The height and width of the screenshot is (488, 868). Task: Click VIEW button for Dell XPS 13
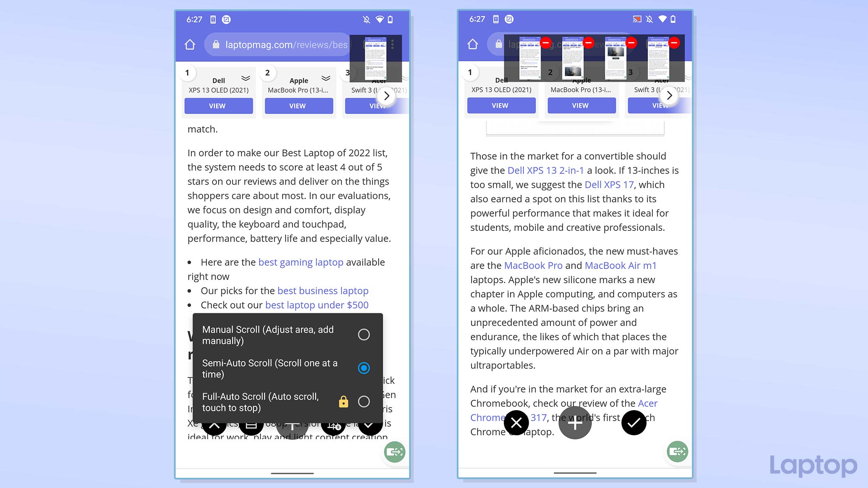coord(217,105)
